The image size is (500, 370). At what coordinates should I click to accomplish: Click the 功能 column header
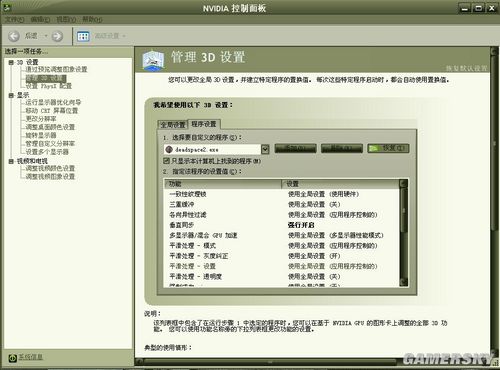click(x=223, y=184)
